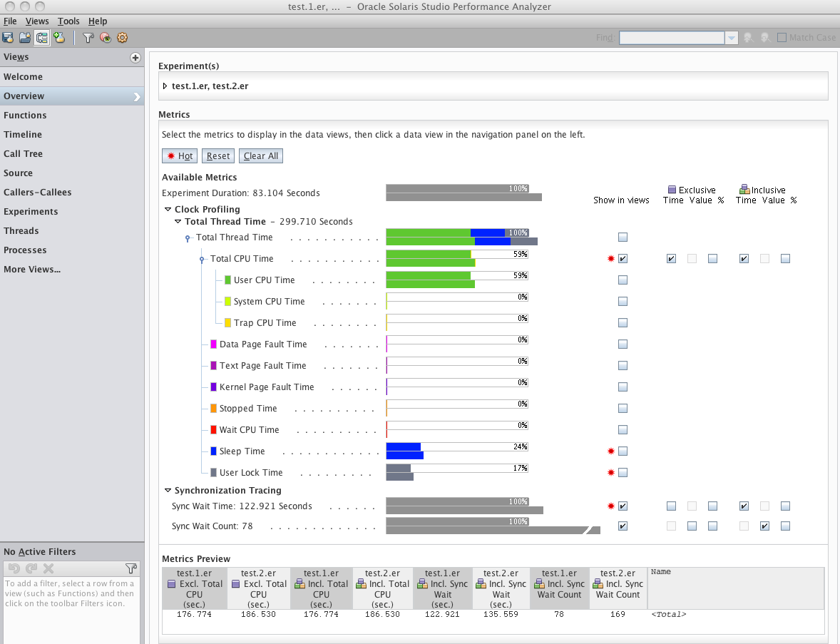
Task: Collapse the Total Thread Time group
Action: pos(178,222)
